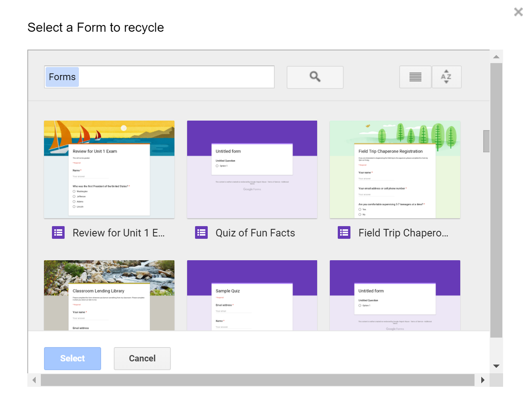Click inside the Forms search field
532x407 pixels.
click(x=174, y=77)
